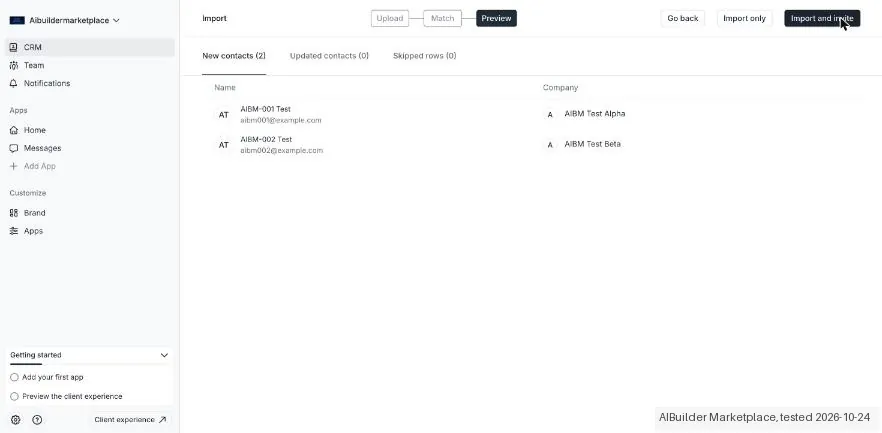Click the Match import step
This screenshot has height=433, width=882.
(443, 18)
